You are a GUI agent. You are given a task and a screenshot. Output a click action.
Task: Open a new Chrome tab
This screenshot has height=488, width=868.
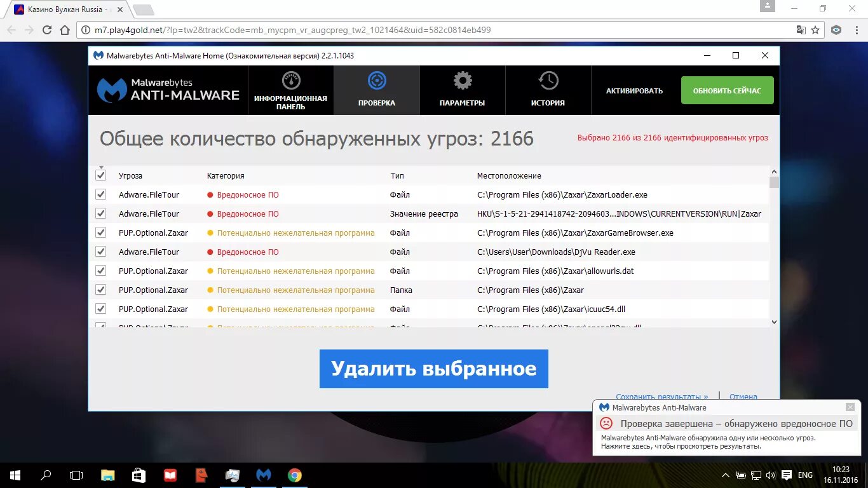pos(144,10)
